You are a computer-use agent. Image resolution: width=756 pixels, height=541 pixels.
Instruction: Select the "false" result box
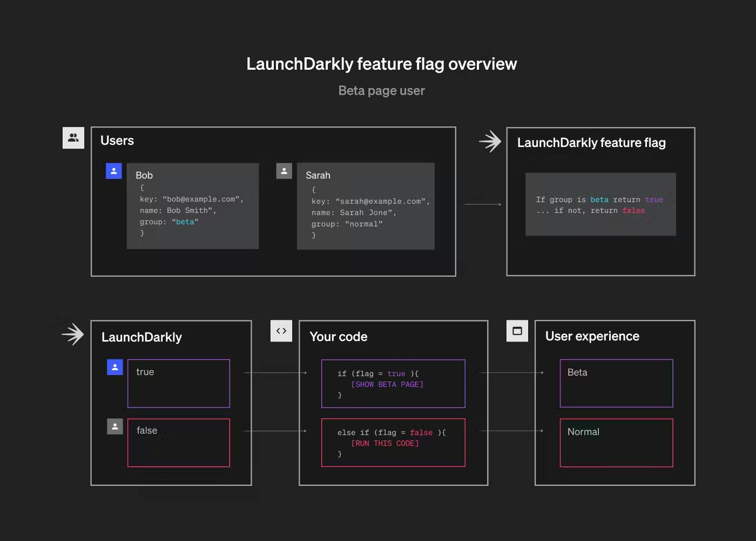pos(179,443)
